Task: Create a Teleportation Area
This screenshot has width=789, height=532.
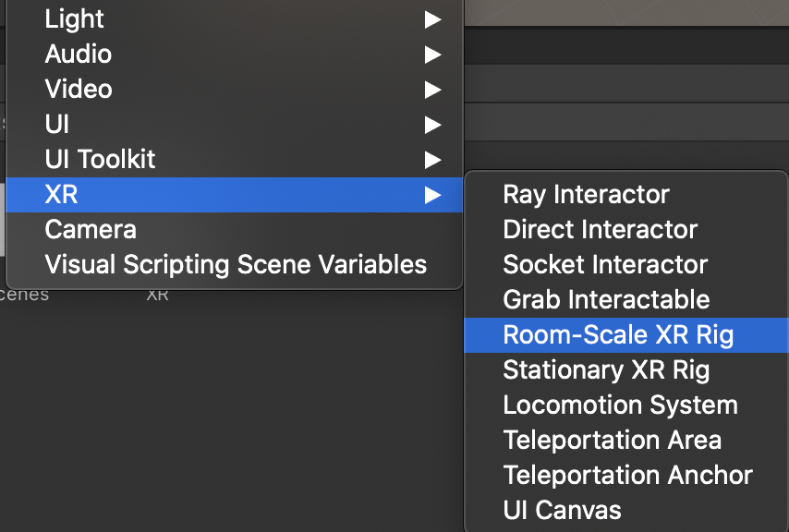Action: [626, 441]
